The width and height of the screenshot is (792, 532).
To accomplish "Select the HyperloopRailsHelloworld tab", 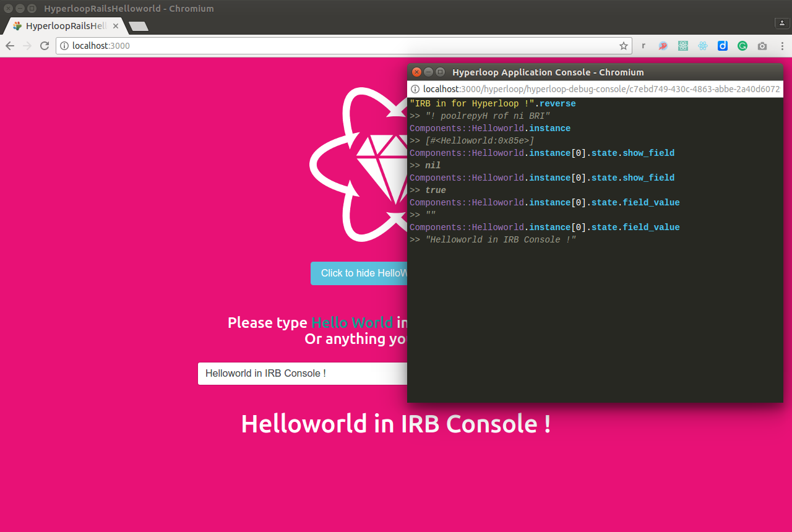I will coord(65,26).
